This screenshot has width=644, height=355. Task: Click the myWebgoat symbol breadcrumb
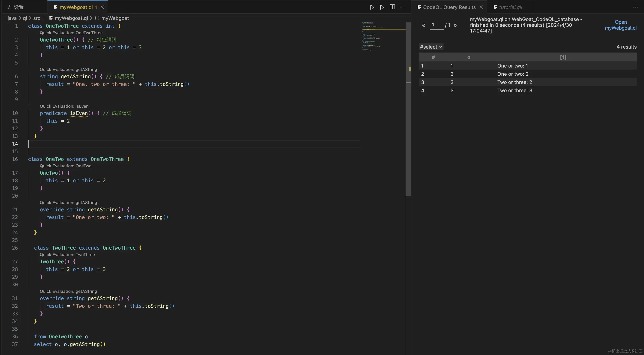[x=112, y=18]
